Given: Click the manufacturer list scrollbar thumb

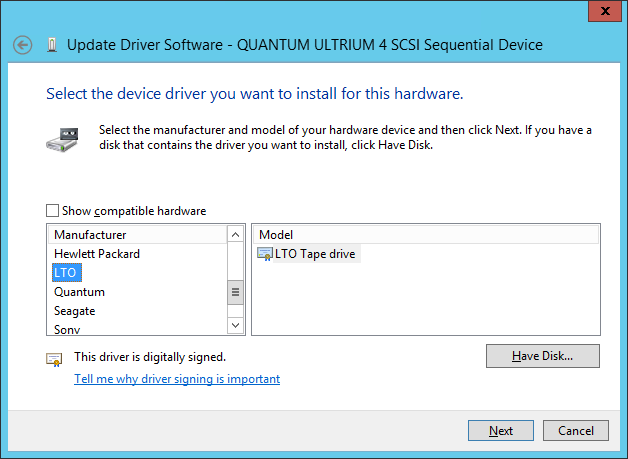Looking at the screenshot, I should 236,292.
